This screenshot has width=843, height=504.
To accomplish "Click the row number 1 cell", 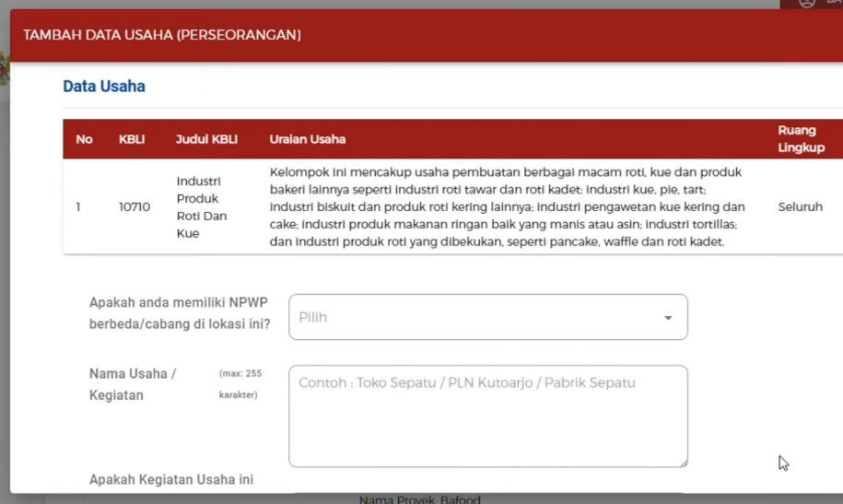I will 78,207.
